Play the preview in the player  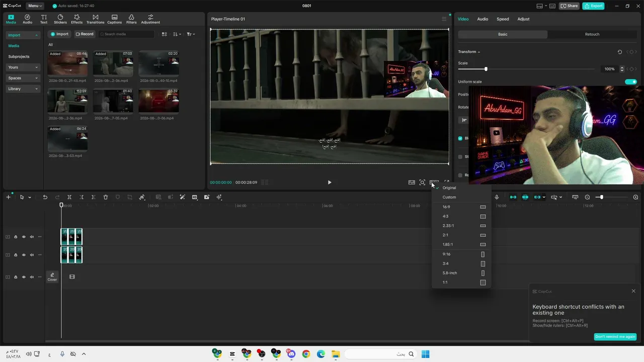[x=330, y=183]
